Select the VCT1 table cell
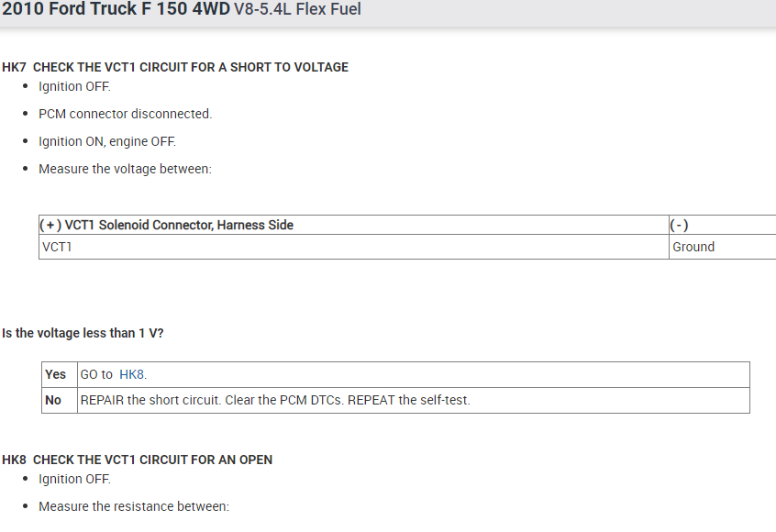 [56, 247]
